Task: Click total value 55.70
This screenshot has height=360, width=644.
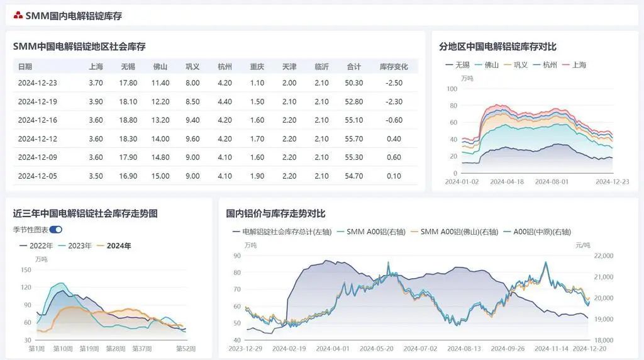Action: click(x=353, y=139)
